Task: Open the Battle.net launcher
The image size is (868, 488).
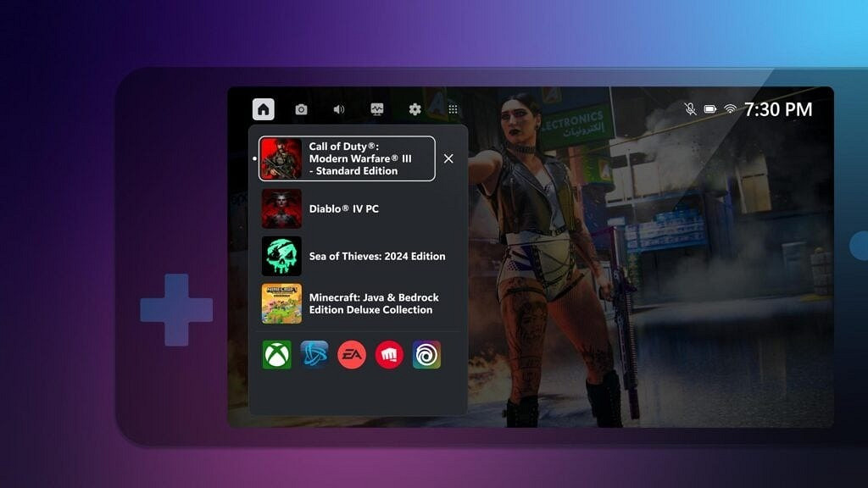Action: (313, 354)
